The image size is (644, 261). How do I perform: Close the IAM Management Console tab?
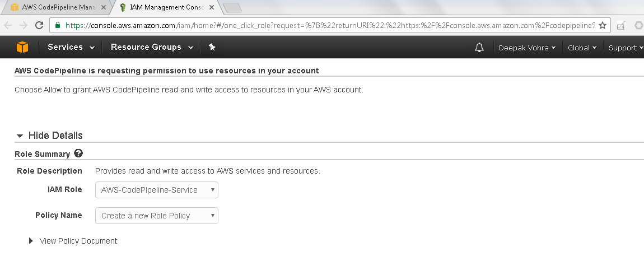[x=211, y=7]
